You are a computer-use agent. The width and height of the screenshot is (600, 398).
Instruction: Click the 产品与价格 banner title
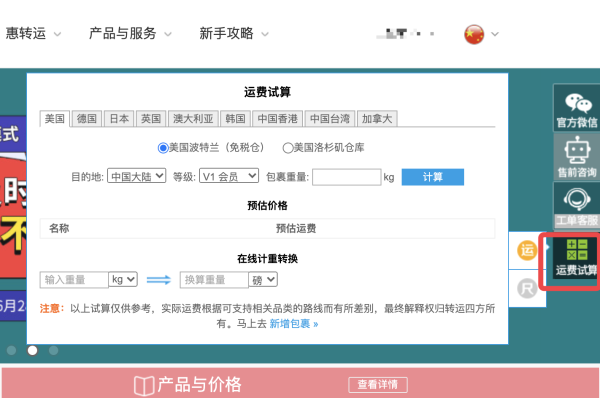pos(199,385)
